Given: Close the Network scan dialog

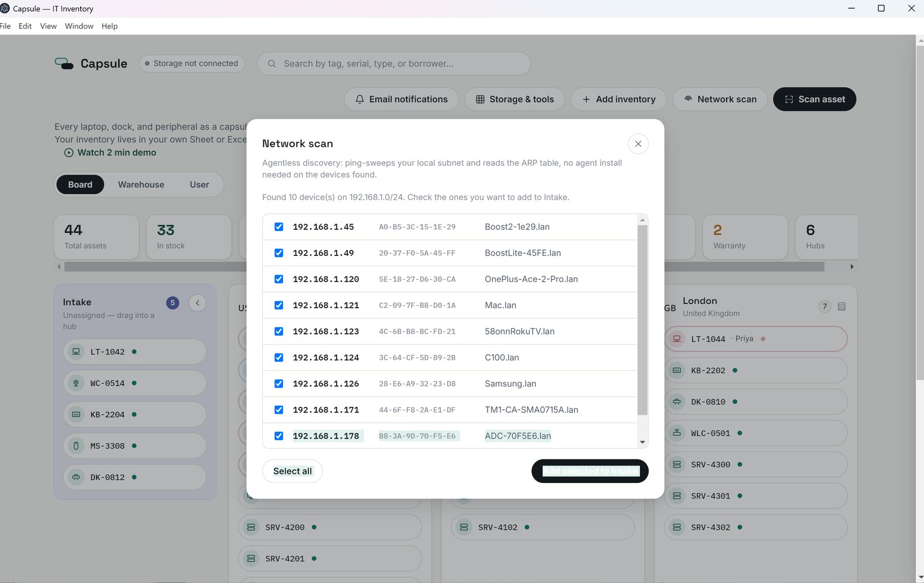Looking at the screenshot, I should [x=638, y=144].
